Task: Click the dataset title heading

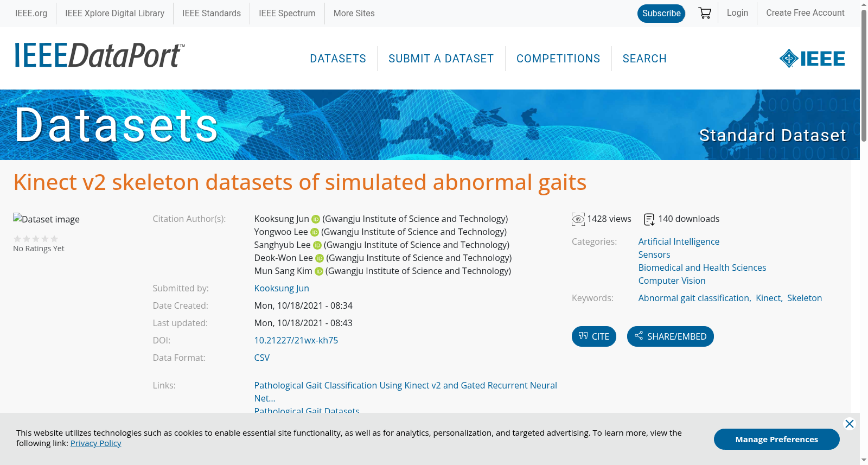Action: coord(300,182)
